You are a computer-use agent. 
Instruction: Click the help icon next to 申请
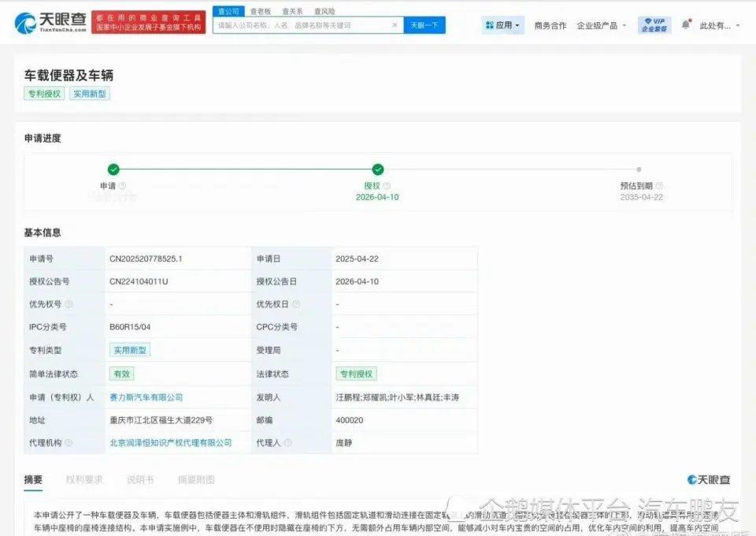[x=123, y=186]
